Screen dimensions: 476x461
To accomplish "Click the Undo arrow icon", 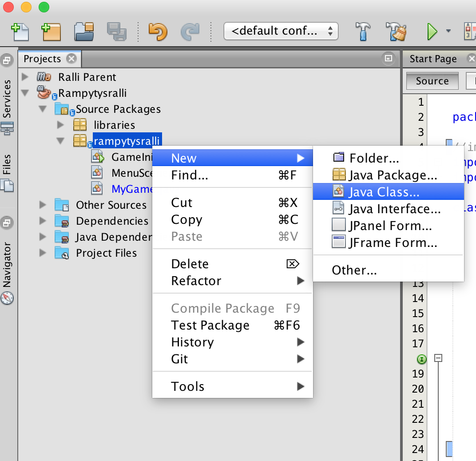I will click(158, 32).
